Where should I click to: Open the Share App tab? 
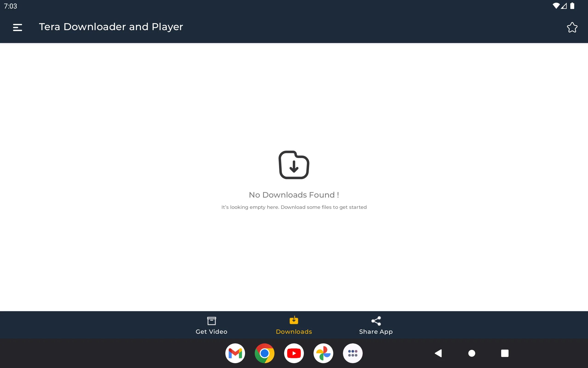pos(376,325)
